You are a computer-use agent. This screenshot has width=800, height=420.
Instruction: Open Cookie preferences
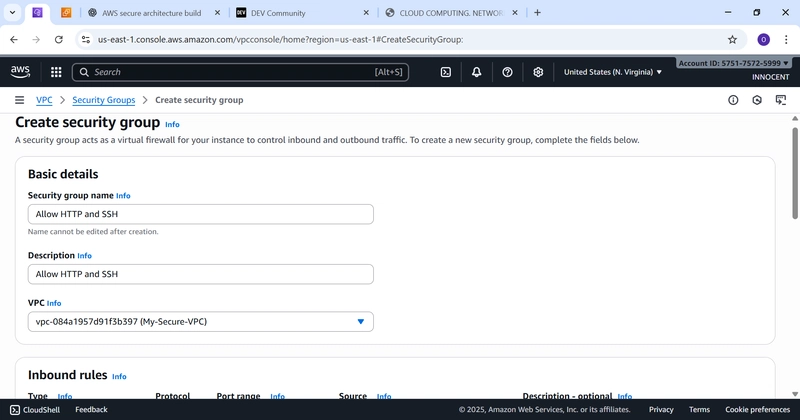click(757, 410)
